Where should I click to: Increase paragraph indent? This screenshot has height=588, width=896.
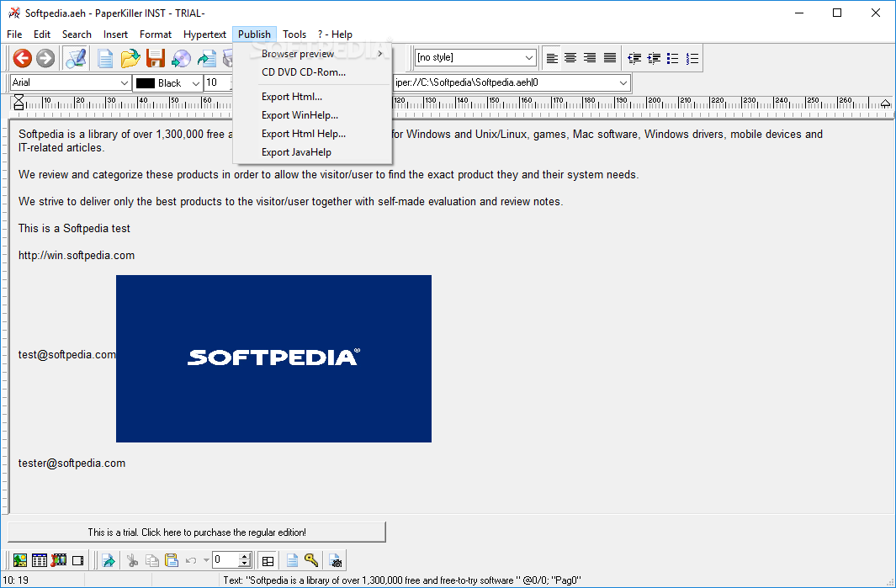[x=654, y=58]
